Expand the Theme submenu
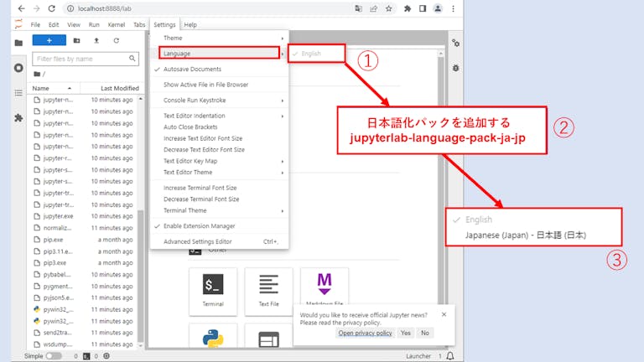644x362 pixels. 220,38
